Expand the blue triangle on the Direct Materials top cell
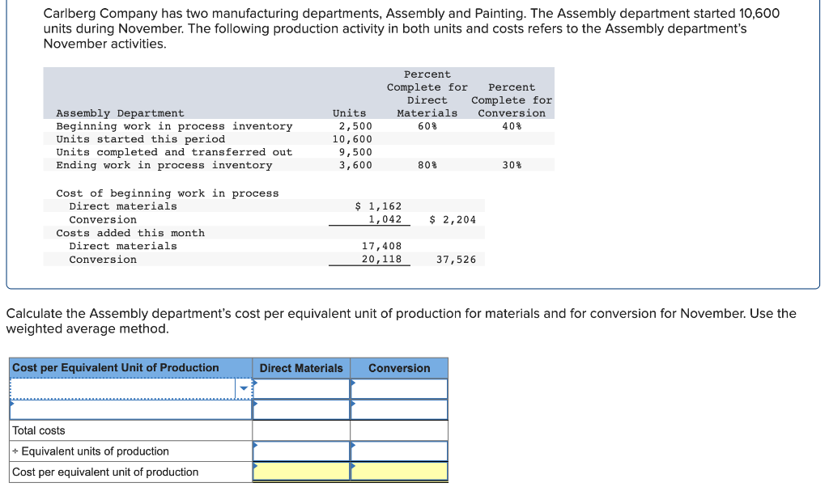829x504 pixels. pyautogui.click(x=255, y=383)
